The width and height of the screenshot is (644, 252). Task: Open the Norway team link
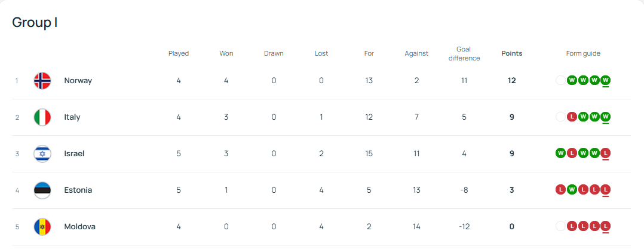pos(78,81)
